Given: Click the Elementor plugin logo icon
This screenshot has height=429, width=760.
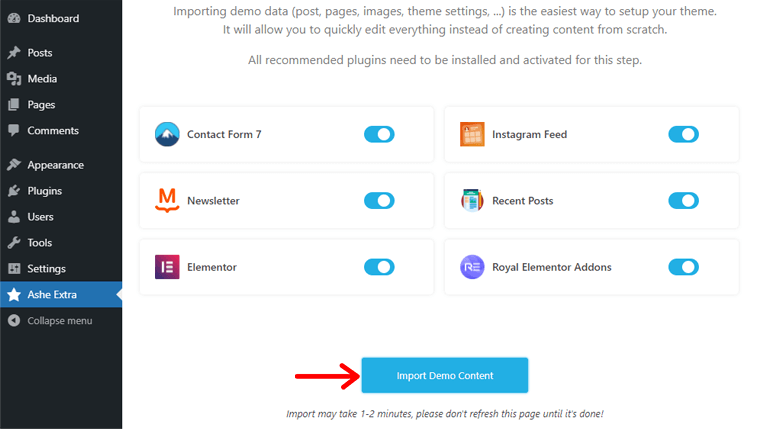Looking at the screenshot, I should [167, 267].
